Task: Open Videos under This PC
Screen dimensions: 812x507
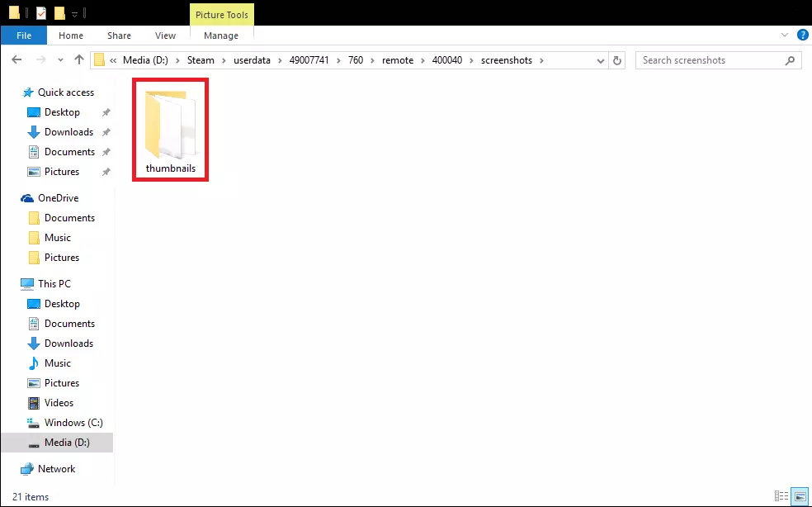Action: pos(59,402)
